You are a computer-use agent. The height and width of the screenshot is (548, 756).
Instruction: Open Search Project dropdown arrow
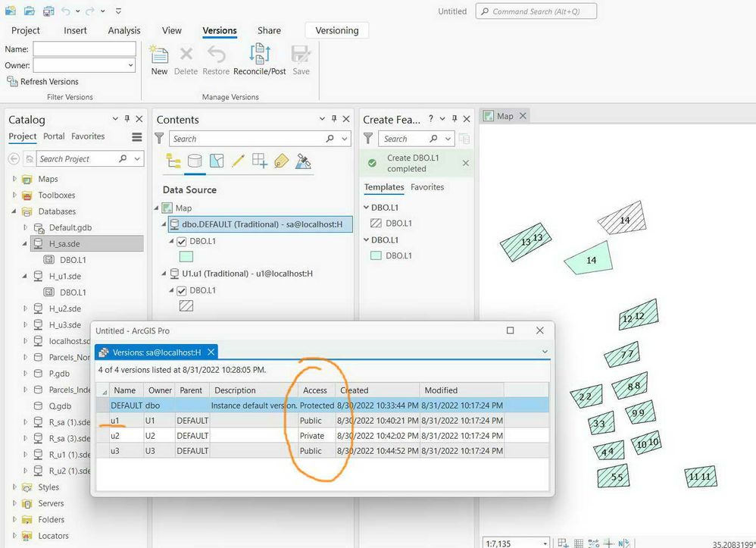click(x=137, y=158)
